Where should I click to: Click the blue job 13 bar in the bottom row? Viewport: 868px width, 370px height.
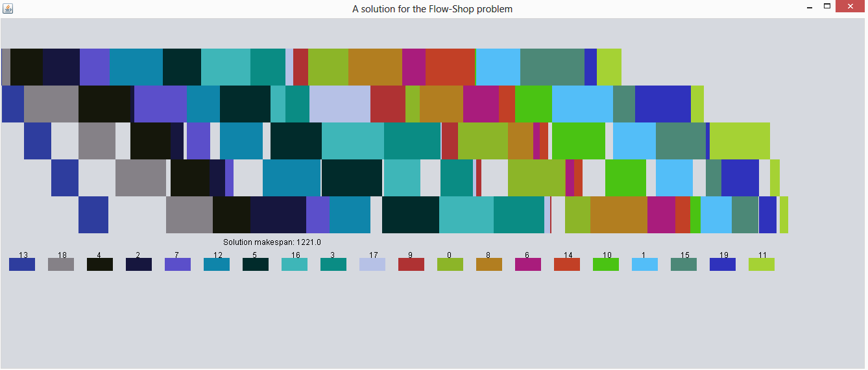(x=93, y=214)
